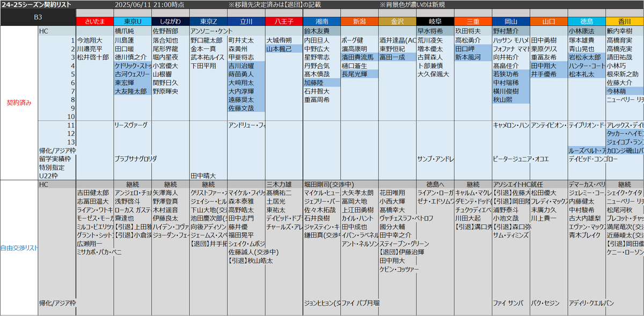Screen dimensions: 644x316
Task: Select the 24-25シーズン契約リスト title
Action: click(x=35, y=4)
